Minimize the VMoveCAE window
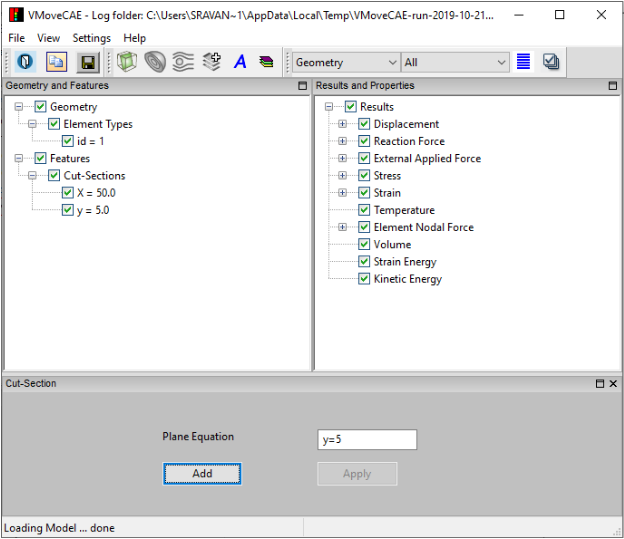This screenshot has width=624, height=539. [518, 15]
